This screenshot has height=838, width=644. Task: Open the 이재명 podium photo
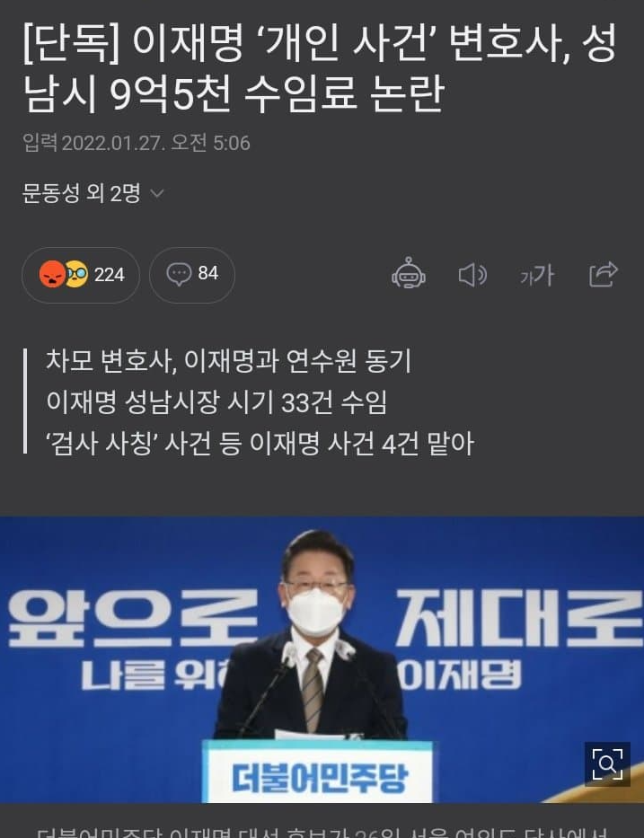coord(322,659)
